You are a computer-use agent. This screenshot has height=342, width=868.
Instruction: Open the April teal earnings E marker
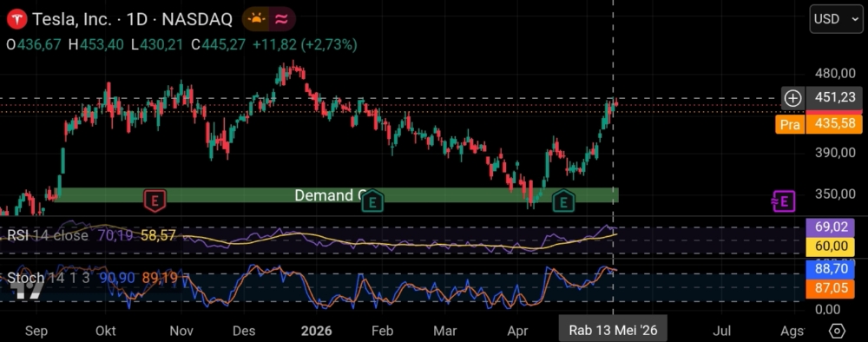pos(563,201)
